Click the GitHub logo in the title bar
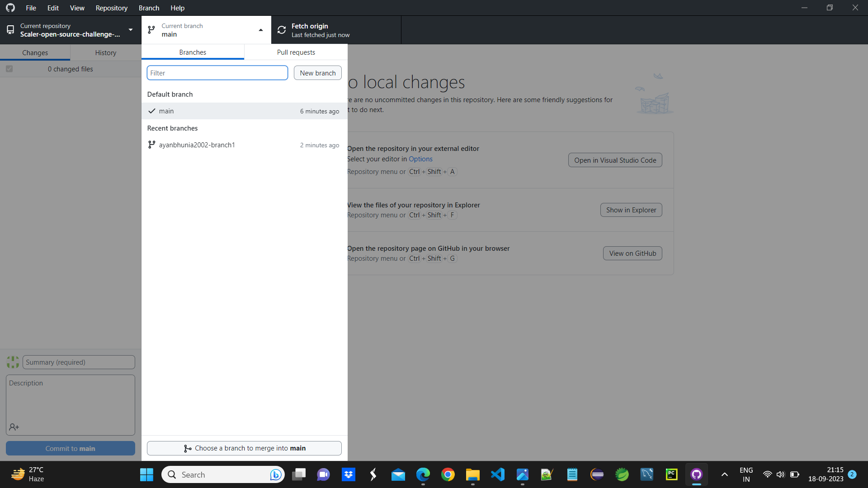868x488 pixels. (x=10, y=8)
